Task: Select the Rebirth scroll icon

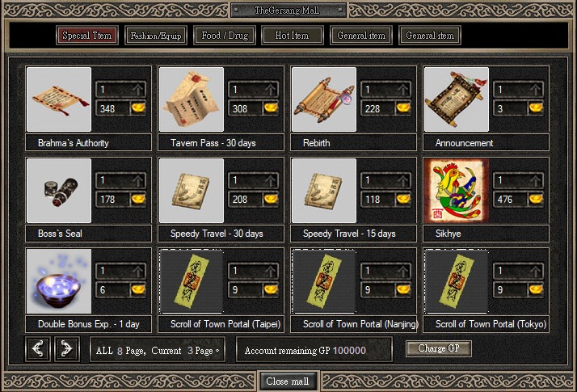Action: (x=324, y=99)
